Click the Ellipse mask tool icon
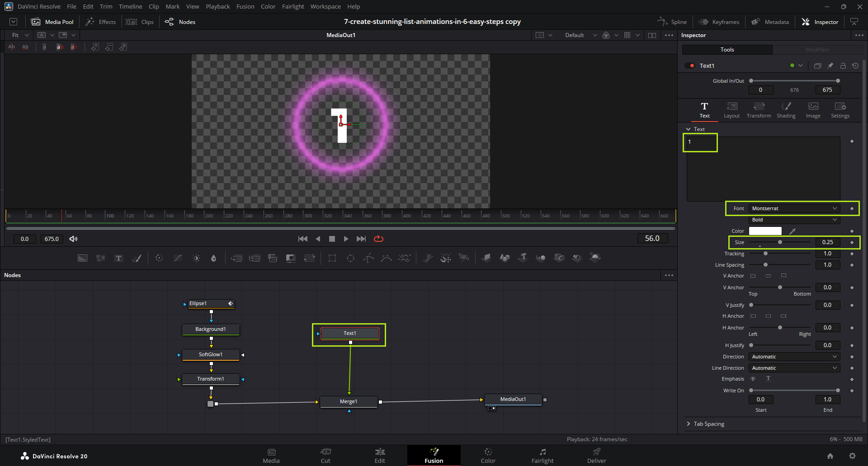 point(350,258)
